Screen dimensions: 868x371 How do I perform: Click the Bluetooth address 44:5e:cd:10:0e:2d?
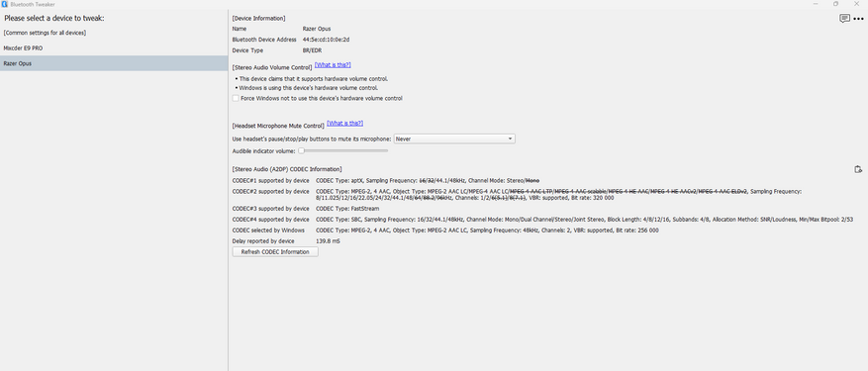coord(326,40)
